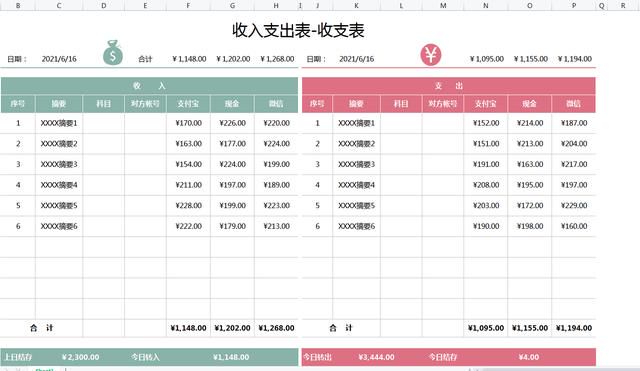Select the income table 对方帐号 header
The height and width of the screenshot is (371, 640).
[145, 104]
